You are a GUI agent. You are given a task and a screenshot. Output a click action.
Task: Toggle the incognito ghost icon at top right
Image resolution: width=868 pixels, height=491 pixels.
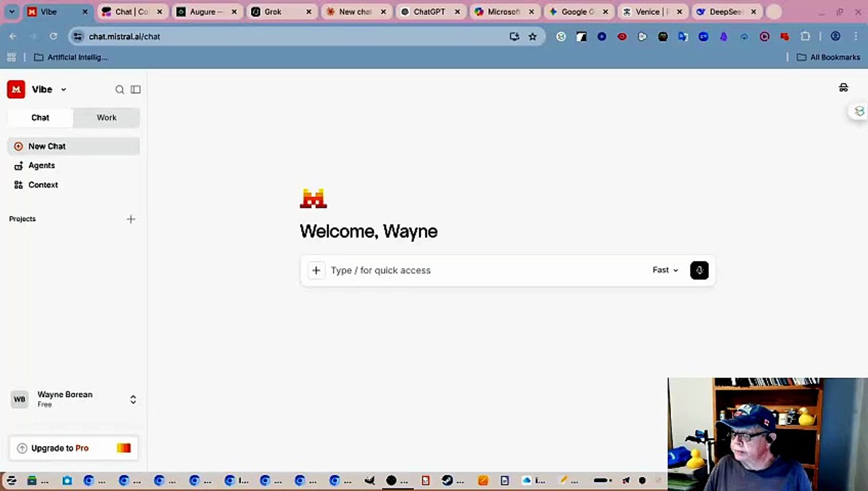coord(843,88)
